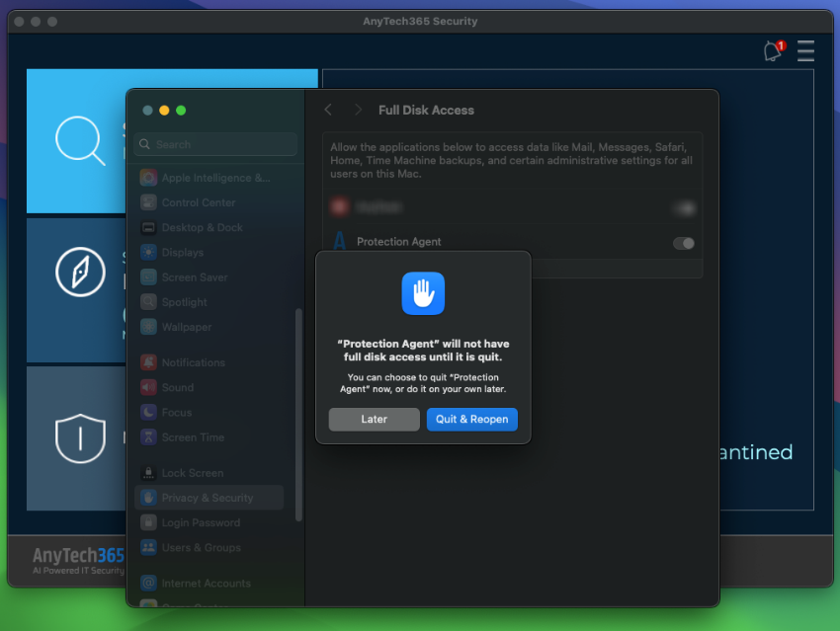Select Desktop & Dock in sidebar

[x=209, y=227]
